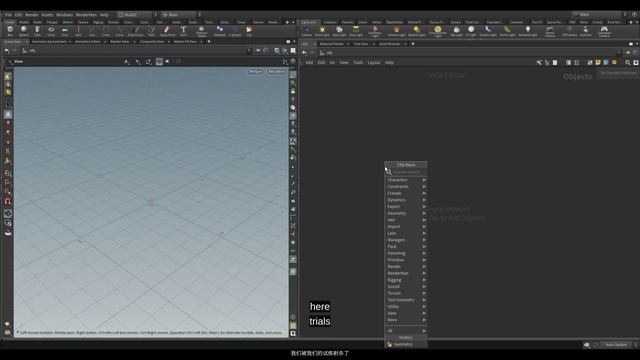Image resolution: width=640 pixels, height=360 pixels.
Task: Select the Torus shelf tool
Action: (x=51, y=31)
